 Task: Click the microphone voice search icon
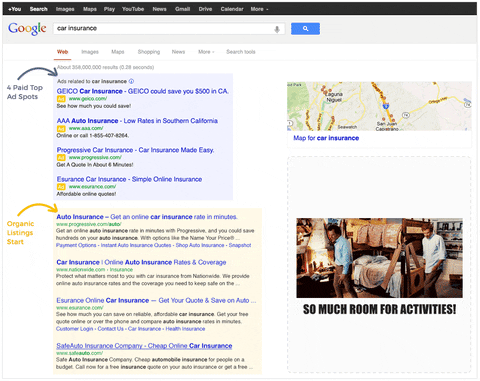(277, 29)
